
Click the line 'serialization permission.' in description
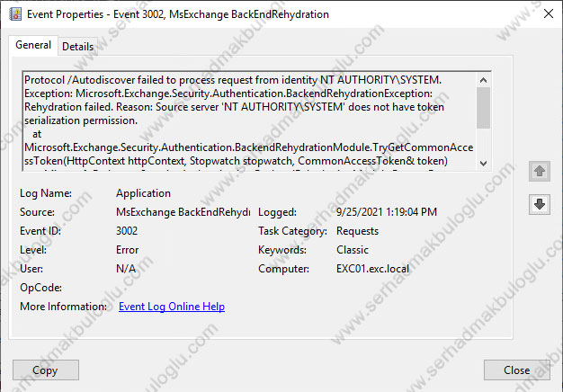pos(81,120)
